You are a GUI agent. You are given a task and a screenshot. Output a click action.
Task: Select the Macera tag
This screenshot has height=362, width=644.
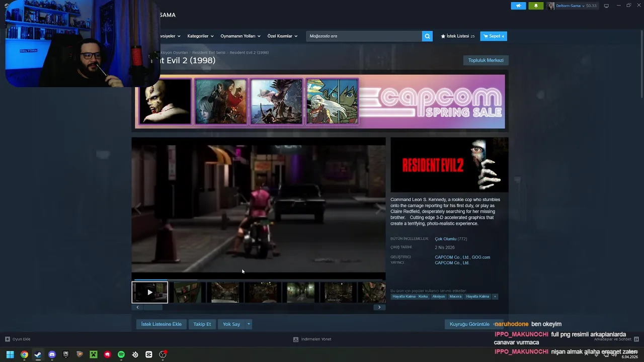point(455,297)
